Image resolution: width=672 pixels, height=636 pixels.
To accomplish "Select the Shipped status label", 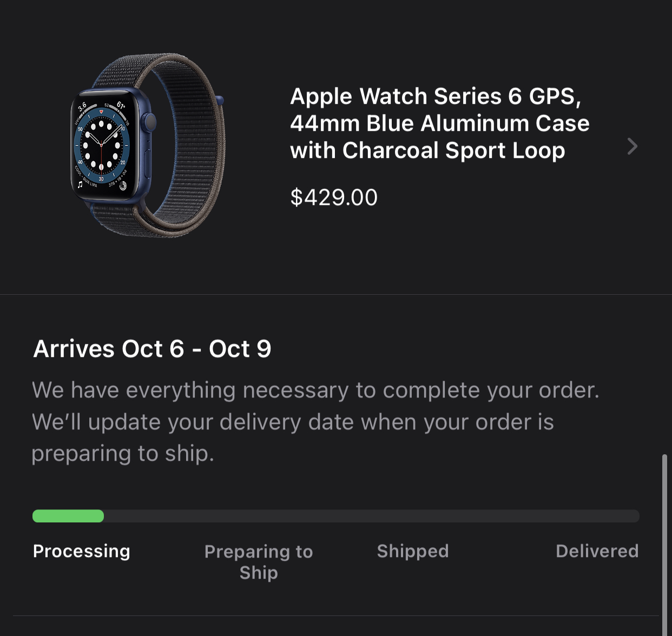I will pyautogui.click(x=413, y=551).
